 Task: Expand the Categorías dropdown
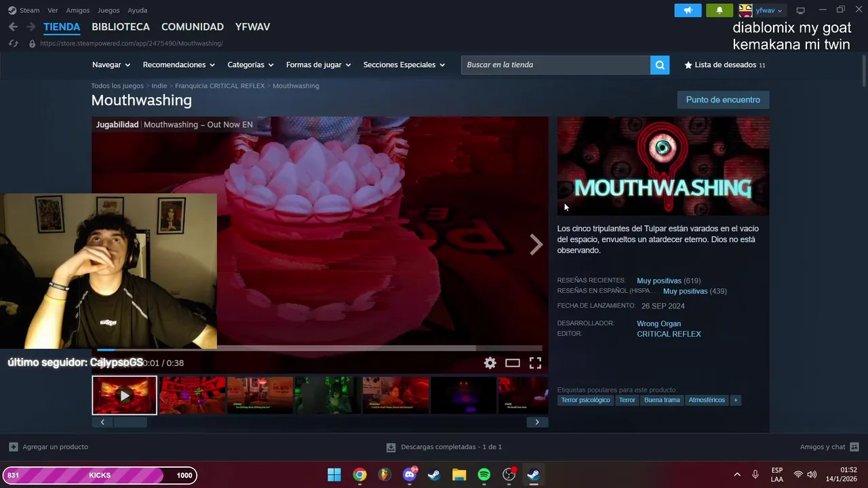coord(250,65)
